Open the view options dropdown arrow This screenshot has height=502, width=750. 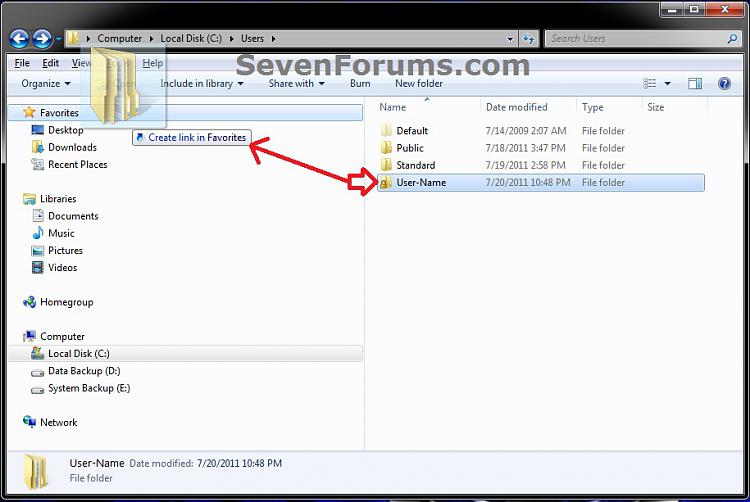coord(667,84)
